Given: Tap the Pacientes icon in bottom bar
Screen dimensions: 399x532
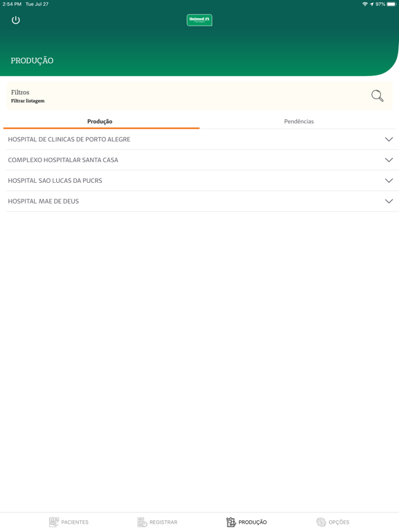Looking at the screenshot, I should [54, 522].
